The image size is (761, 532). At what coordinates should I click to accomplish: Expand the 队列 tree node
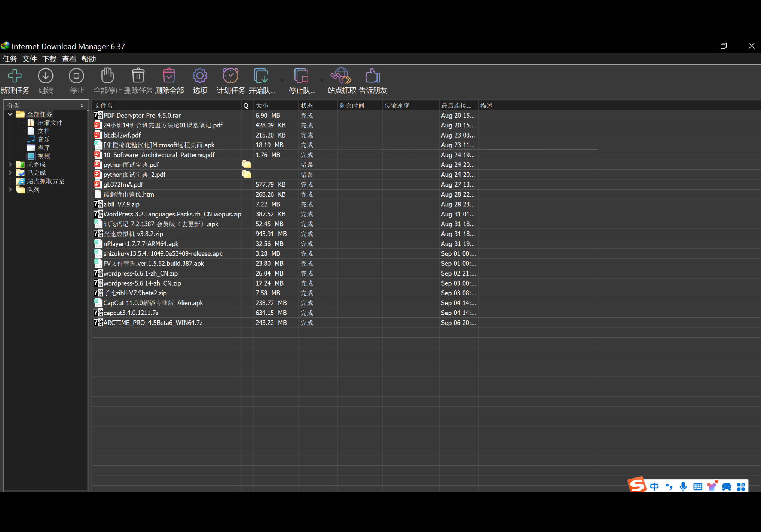click(x=10, y=190)
